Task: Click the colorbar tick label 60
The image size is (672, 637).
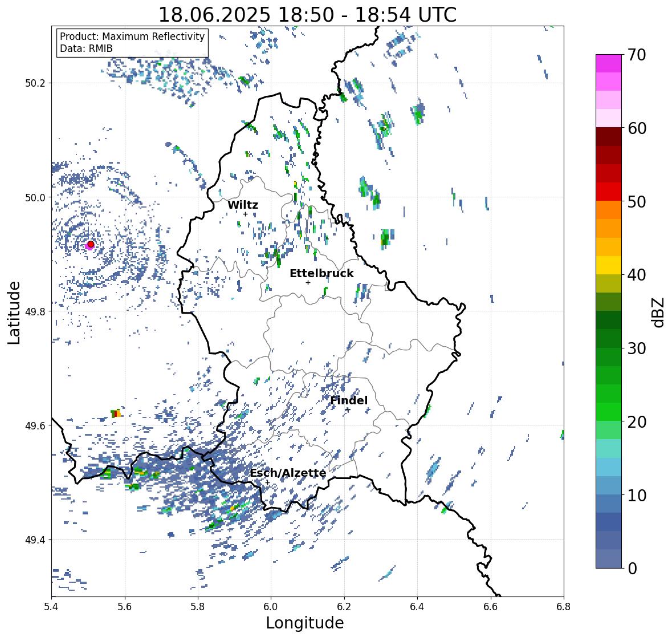Action: click(x=637, y=128)
